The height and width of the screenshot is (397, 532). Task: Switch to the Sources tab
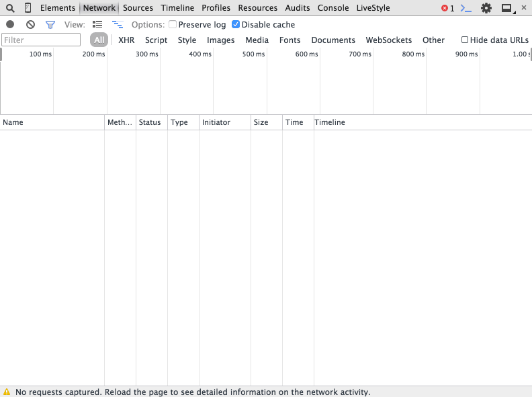tap(138, 8)
